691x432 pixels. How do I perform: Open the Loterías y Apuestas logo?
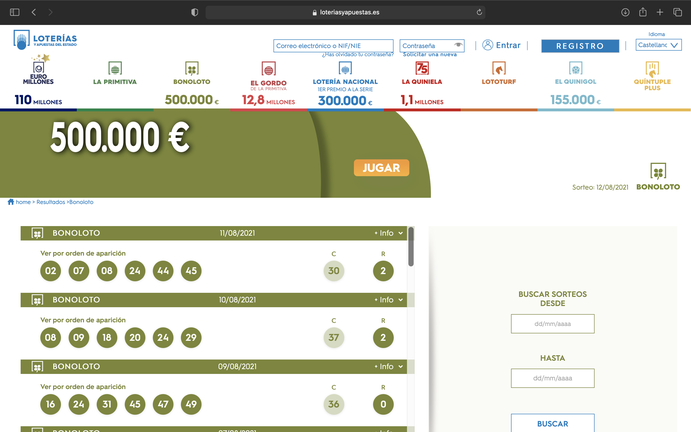pyautogui.click(x=45, y=40)
